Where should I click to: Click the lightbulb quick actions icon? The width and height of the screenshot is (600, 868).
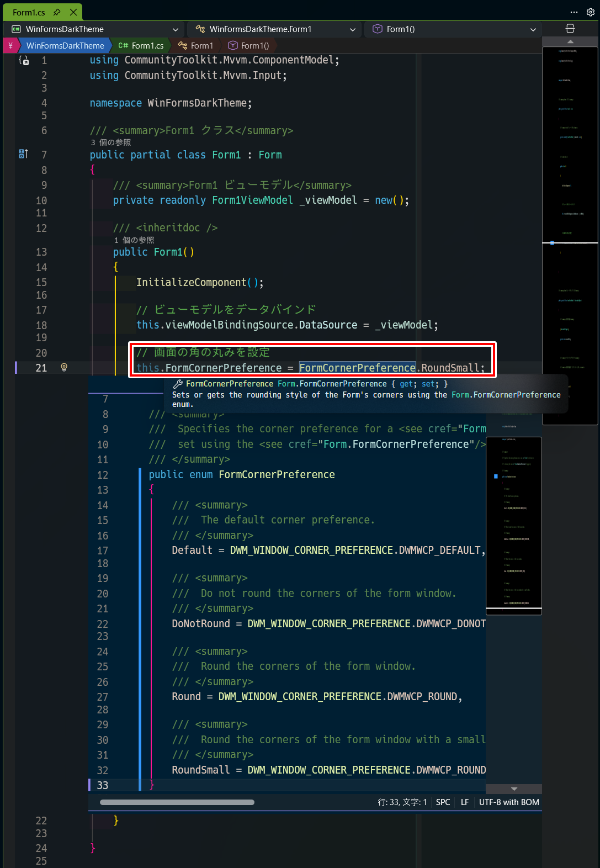coord(64,368)
